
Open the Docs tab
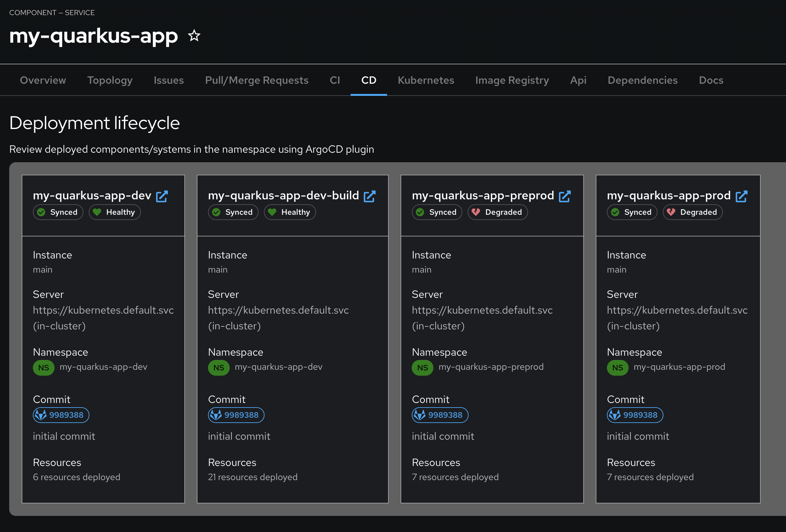(711, 80)
